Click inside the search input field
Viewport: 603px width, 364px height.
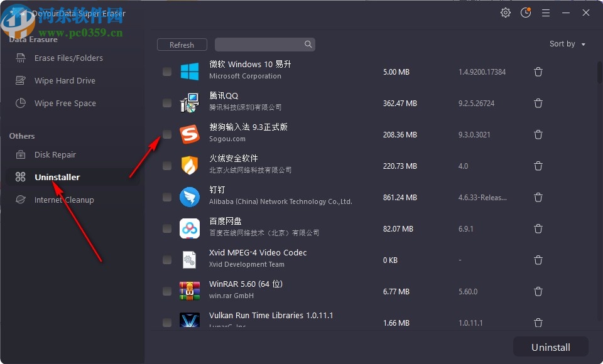[x=264, y=45]
